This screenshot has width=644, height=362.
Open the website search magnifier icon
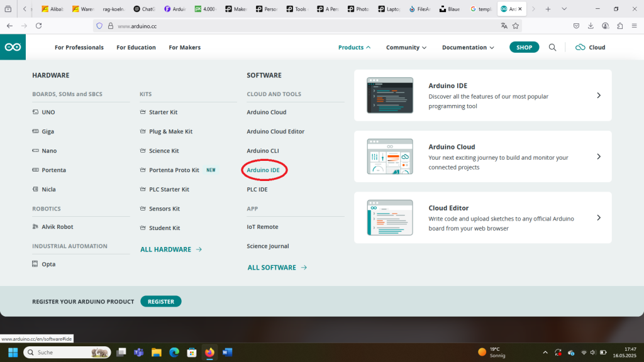pyautogui.click(x=552, y=47)
